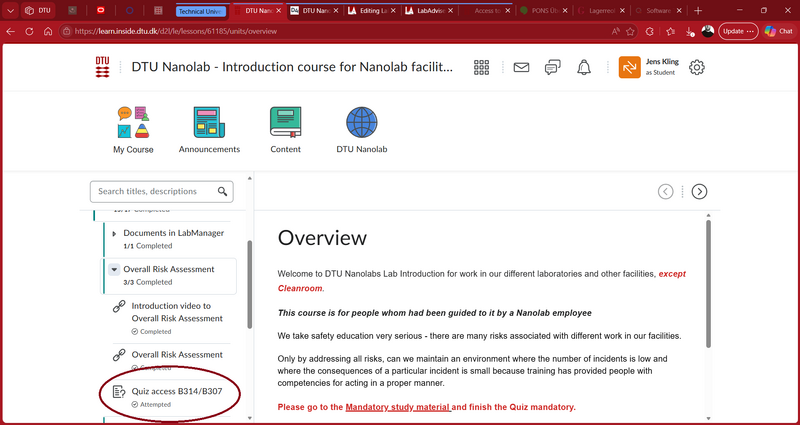The image size is (800, 425).
Task: Open Quiz access B314/B307
Action: tap(177, 392)
